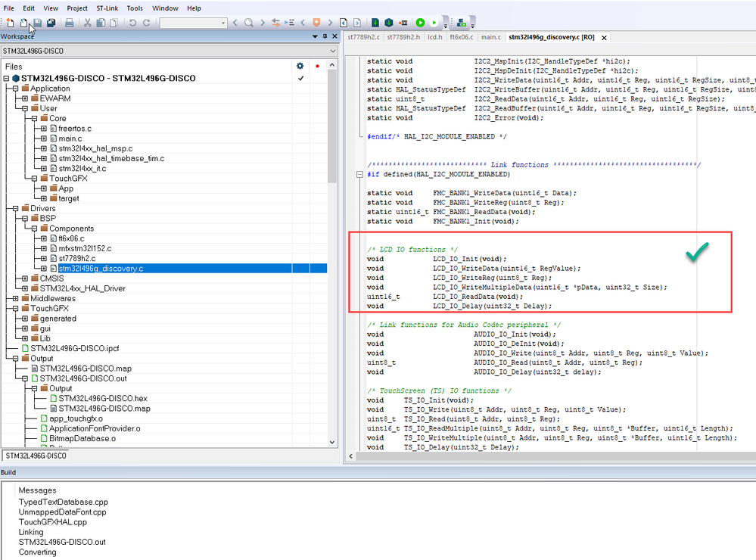Open the Window menu

pos(165,8)
